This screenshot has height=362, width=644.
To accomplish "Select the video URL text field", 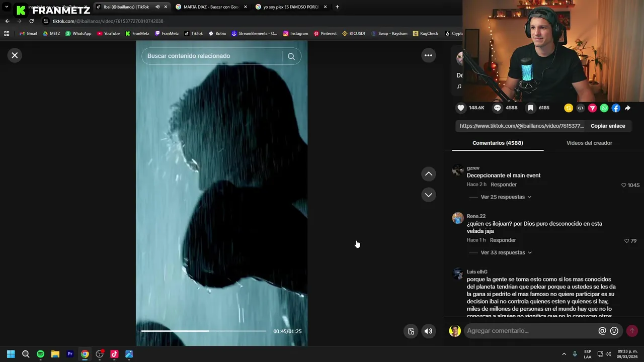I will (x=521, y=126).
